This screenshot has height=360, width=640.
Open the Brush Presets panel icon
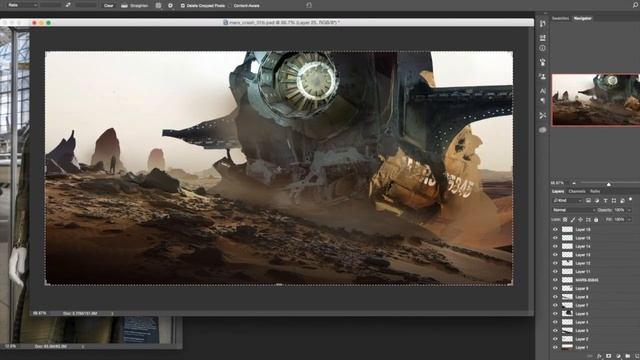tap(542, 62)
